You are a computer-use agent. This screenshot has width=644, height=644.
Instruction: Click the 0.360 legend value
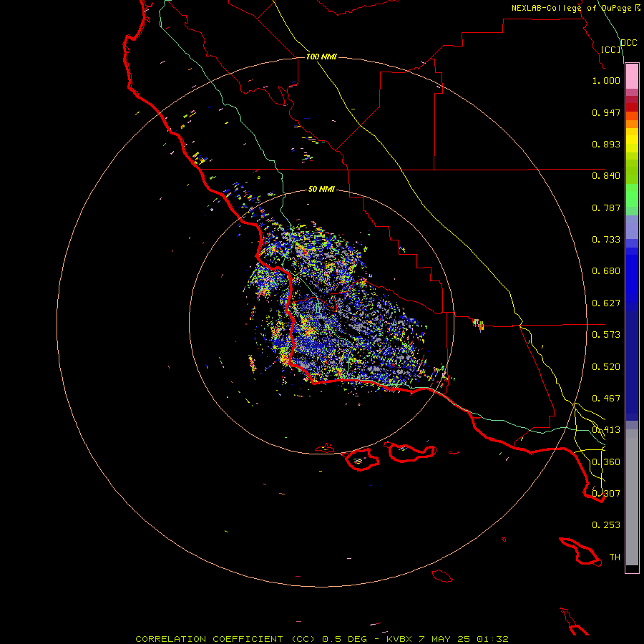[606, 462]
